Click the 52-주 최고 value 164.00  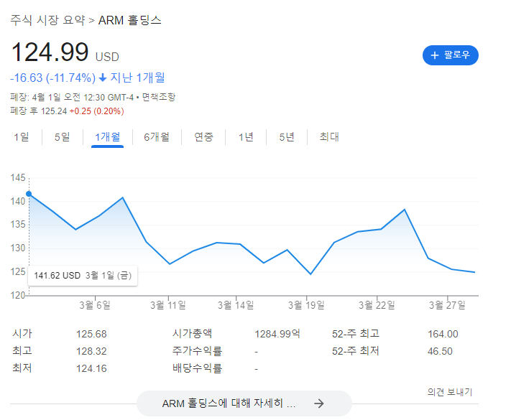click(443, 334)
